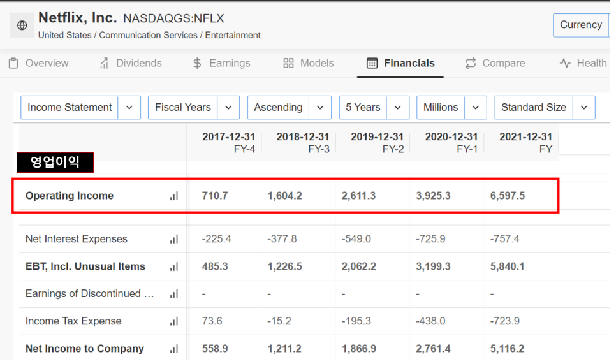Click the 2020-12-31 FY-1 column header
The height and width of the screenshot is (364, 616).
tap(451, 143)
